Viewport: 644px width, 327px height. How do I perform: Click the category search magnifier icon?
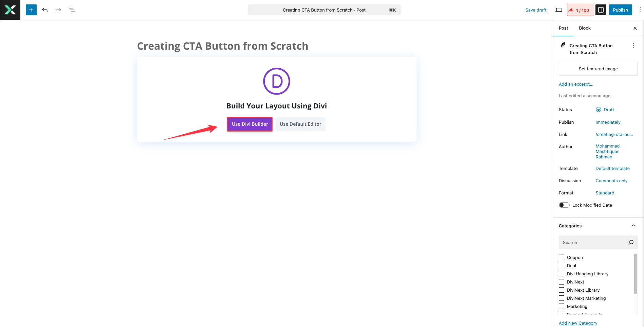631,242
